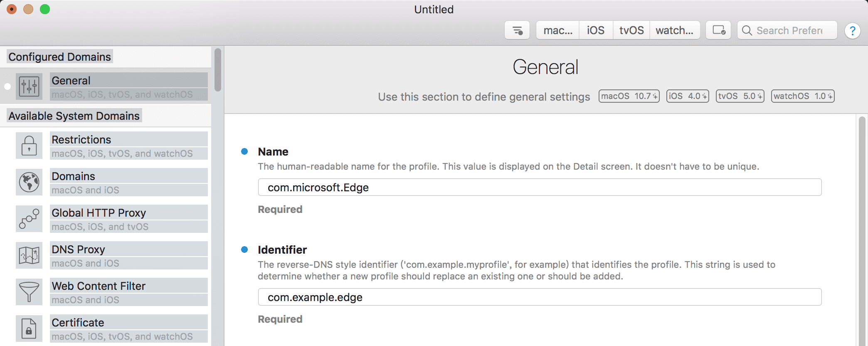Toggle the white dot beside General domain

click(7, 86)
